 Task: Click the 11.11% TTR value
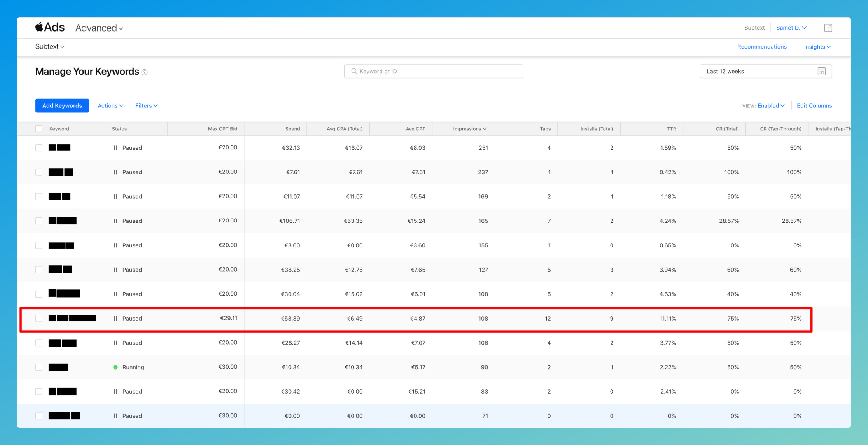coord(668,318)
